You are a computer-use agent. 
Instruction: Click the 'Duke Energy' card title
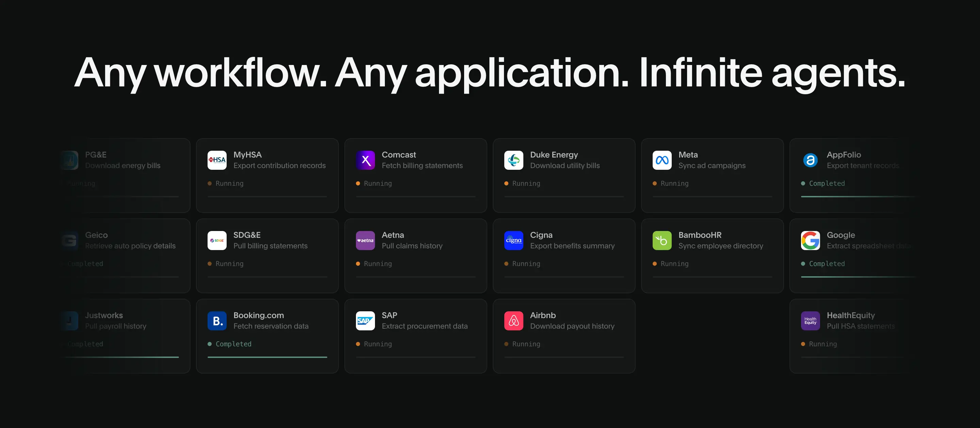(x=554, y=155)
